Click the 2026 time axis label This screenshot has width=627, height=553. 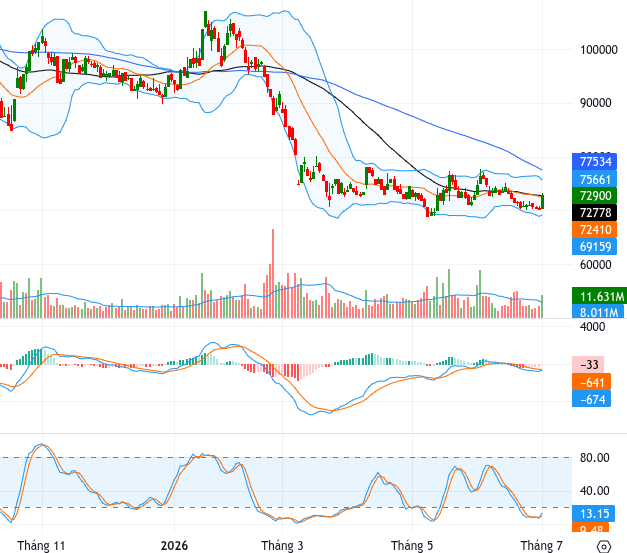click(x=174, y=546)
